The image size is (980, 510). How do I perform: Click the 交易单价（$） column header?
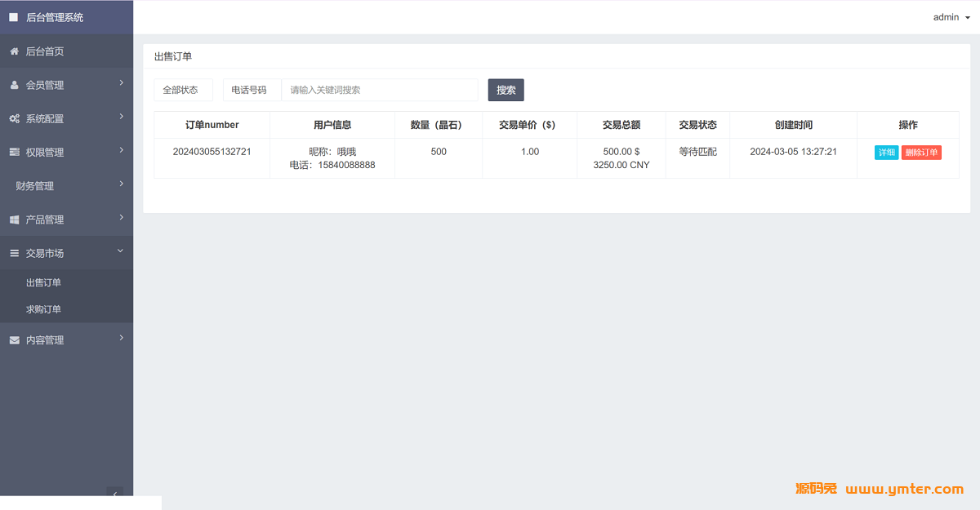click(530, 125)
